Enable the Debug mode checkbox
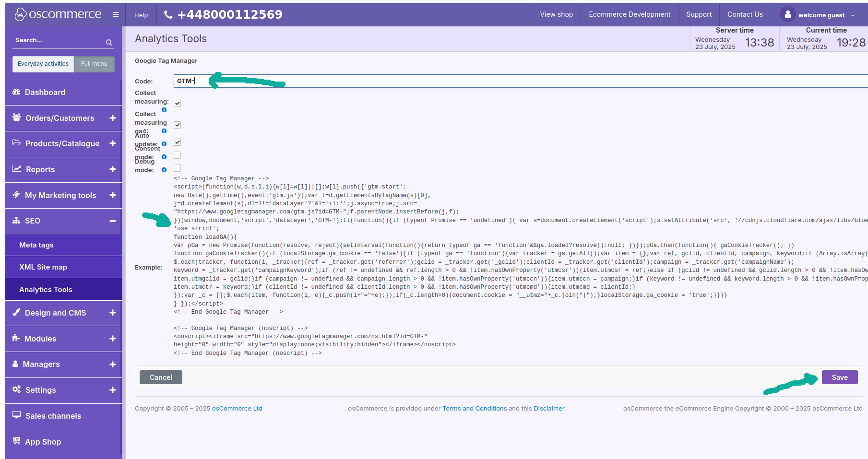Viewport: 868px width, 459px height. coord(178,168)
